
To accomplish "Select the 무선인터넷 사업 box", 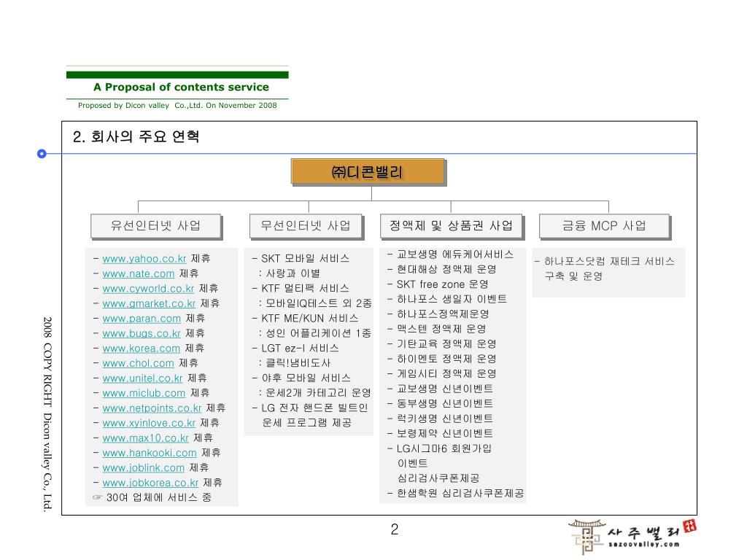I will click(306, 226).
